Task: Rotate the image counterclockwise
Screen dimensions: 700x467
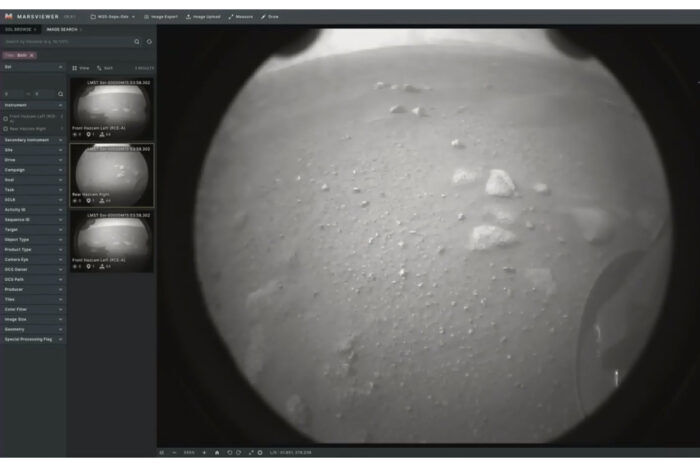Action: coord(229,453)
